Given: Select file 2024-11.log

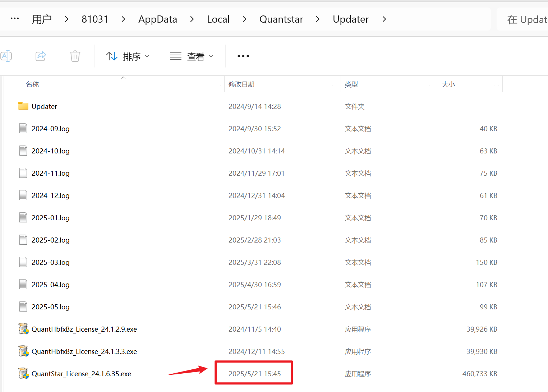Looking at the screenshot, I should point(51,173).
